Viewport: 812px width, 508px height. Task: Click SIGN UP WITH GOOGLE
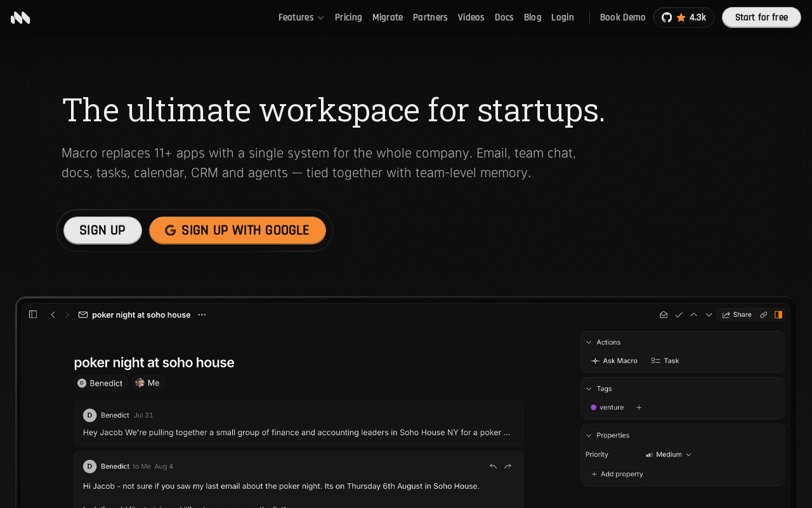click(237, 231)
